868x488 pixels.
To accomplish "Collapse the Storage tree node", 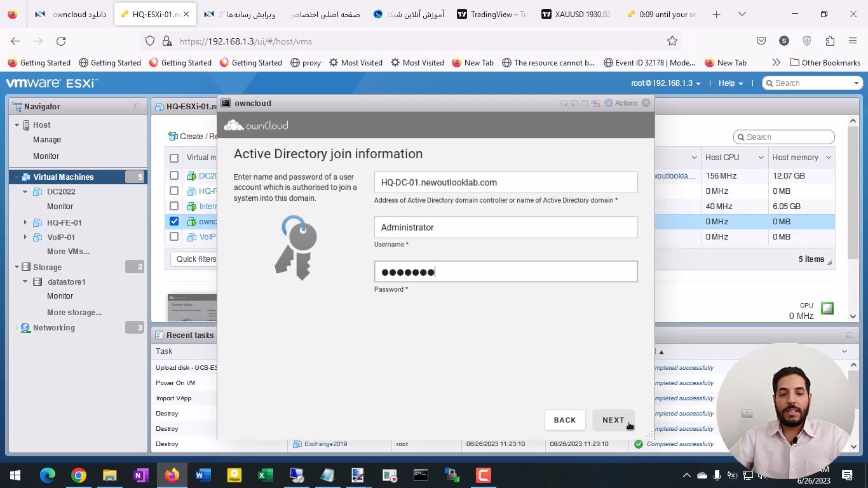I will pyautogui.click(x=17, y=267).
